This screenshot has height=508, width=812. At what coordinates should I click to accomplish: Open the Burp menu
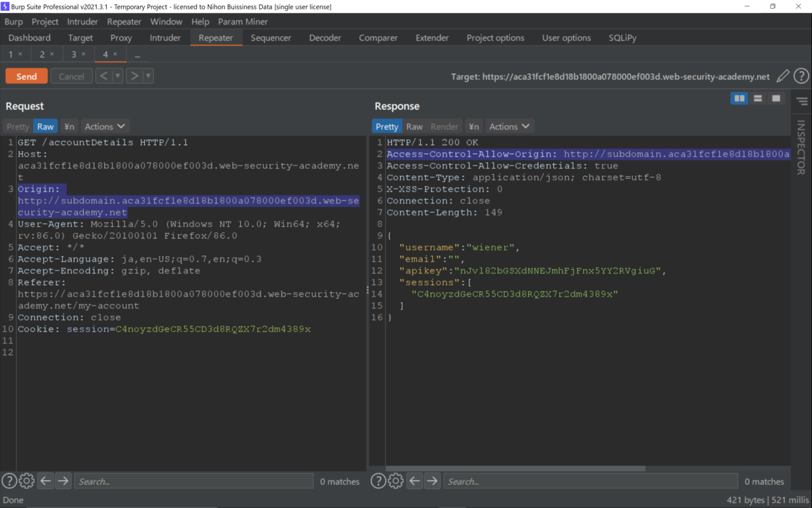click(14, 22)
